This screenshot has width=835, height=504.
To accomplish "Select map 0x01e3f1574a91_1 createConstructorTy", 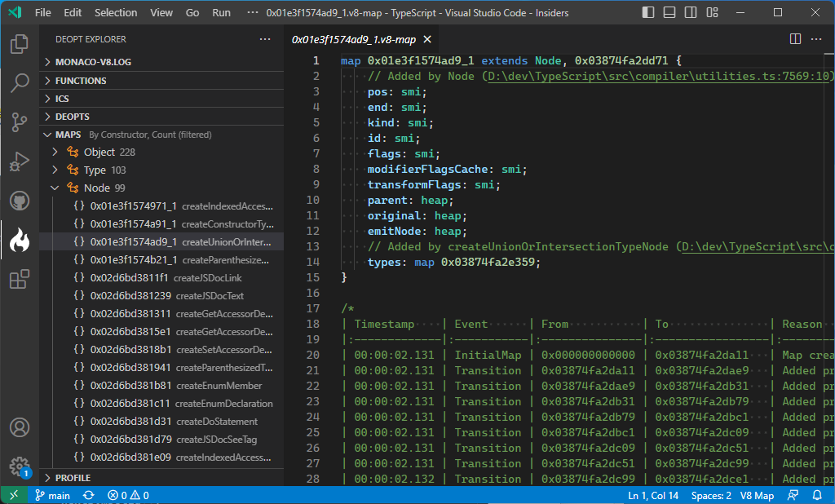I will 161,223.
